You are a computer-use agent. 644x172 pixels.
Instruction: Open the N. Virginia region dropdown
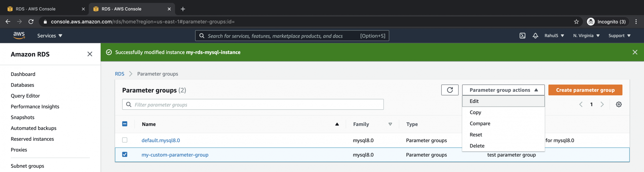pyautogui.click(x=586, y=35)
